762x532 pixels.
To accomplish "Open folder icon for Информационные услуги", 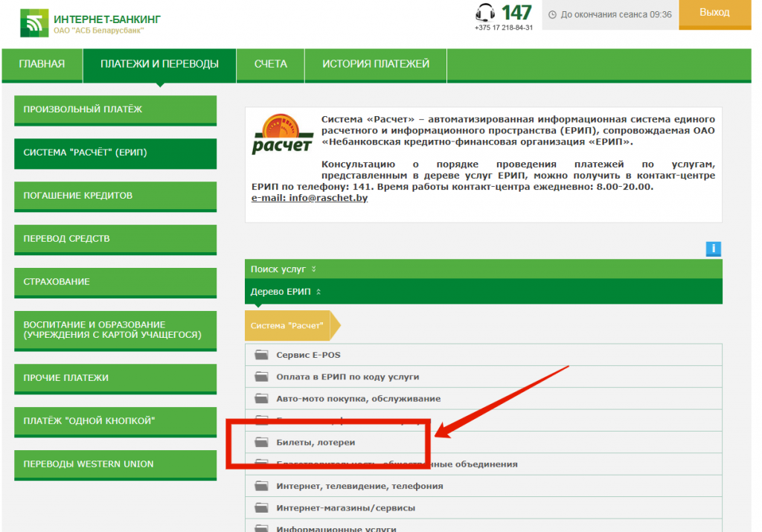I will tap(261, 528).
